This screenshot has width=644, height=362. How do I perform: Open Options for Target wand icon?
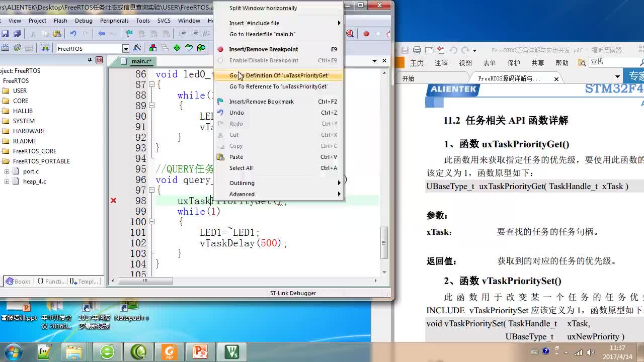point(137,48)
